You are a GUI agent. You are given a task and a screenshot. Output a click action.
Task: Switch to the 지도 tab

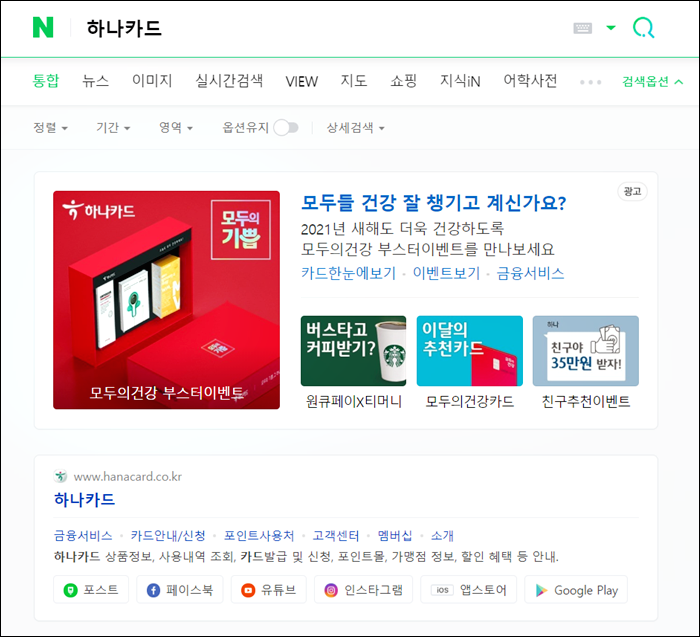354,81
